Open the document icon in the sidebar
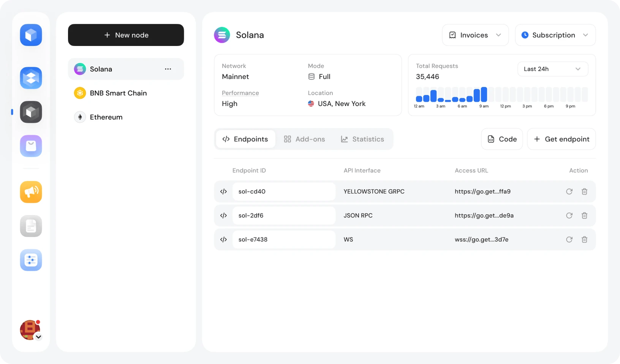Screen dimensions: 620x364 pyautogui.click(x=30, y=226)
